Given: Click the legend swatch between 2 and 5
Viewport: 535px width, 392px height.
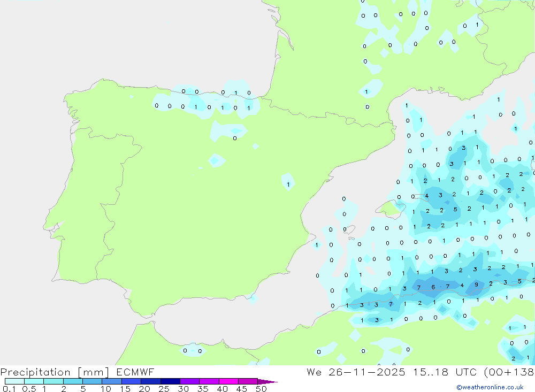Looking at the screenshot, I should tap(73, 381).
